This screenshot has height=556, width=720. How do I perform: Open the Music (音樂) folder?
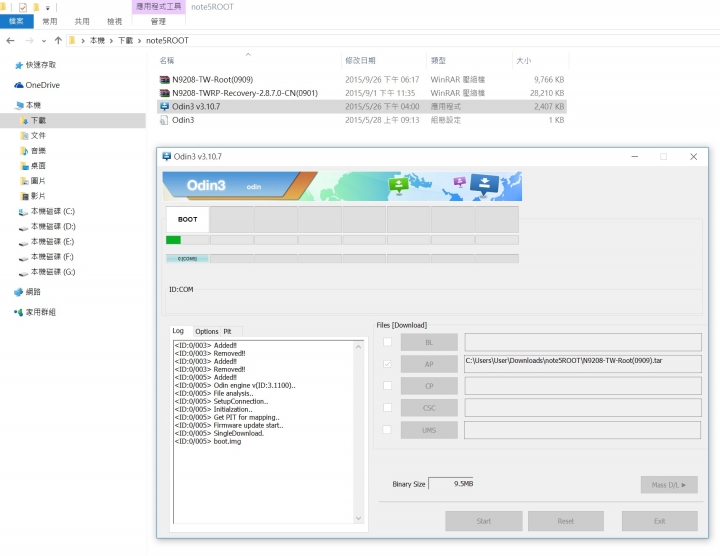(33, 151)
